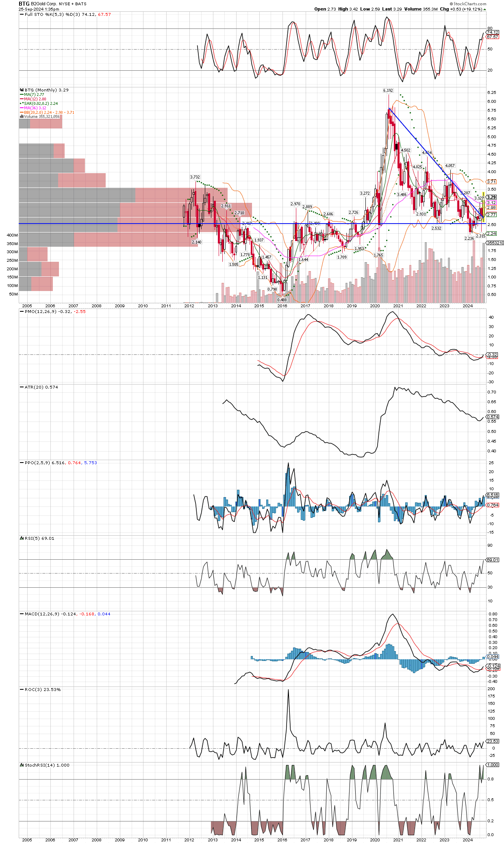Click the Low 2.59 header value

click(x=370, y=9)
